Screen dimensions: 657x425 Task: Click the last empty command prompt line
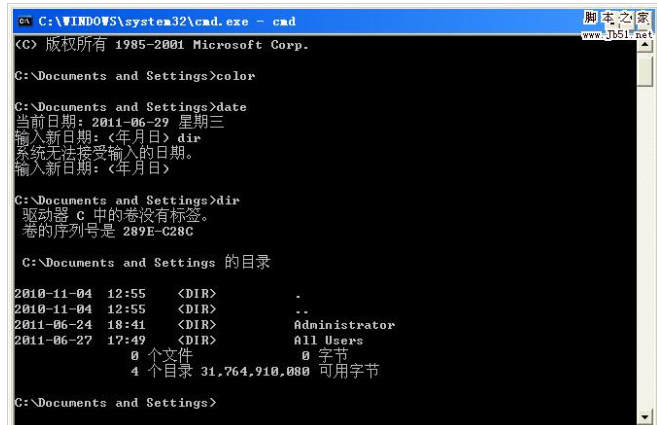[x=115, y=403]
